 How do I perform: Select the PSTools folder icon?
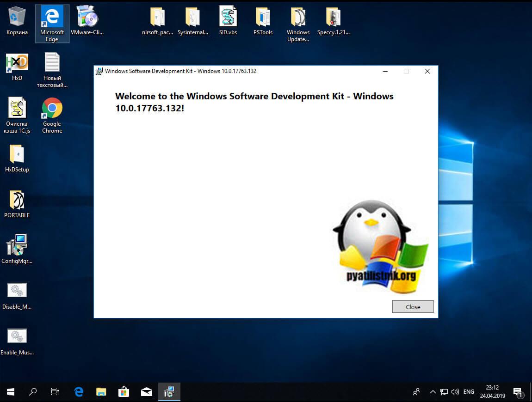(263, 21)
